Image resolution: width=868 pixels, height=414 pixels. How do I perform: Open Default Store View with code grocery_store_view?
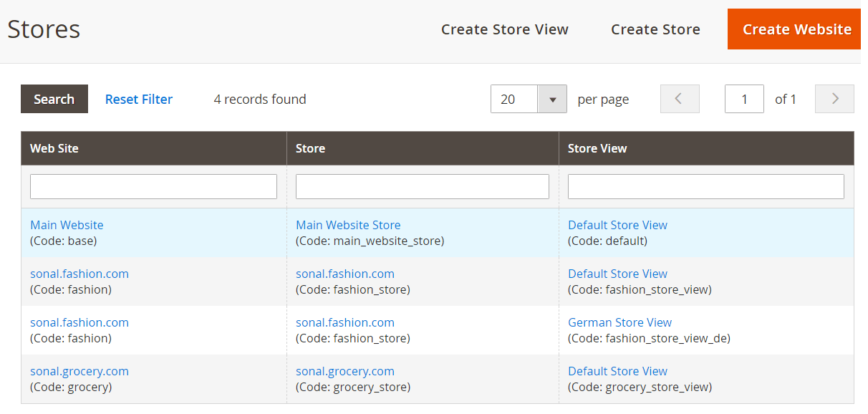click(617, 371)
